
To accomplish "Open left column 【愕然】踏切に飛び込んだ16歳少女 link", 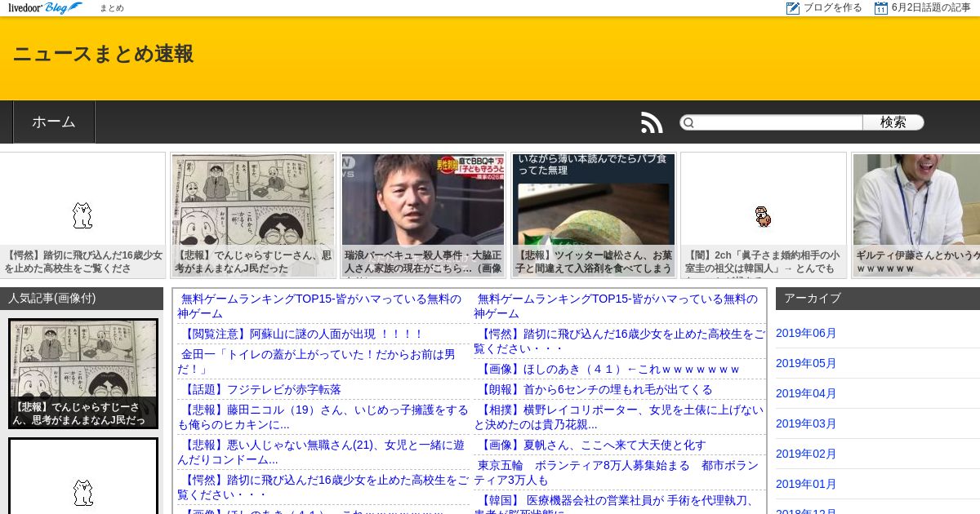I will pyautogui.click(x=323, y=487).
